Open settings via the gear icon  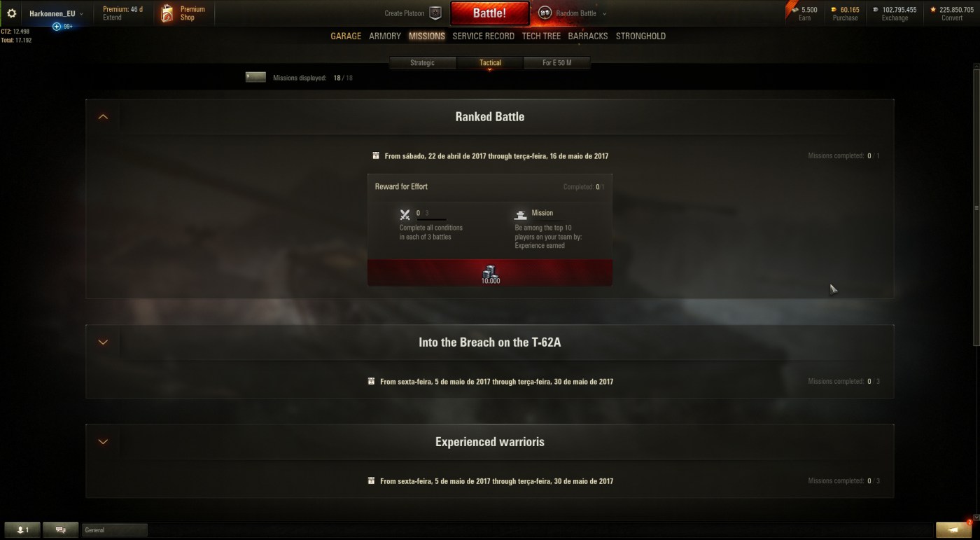click(x=11, y=13)
